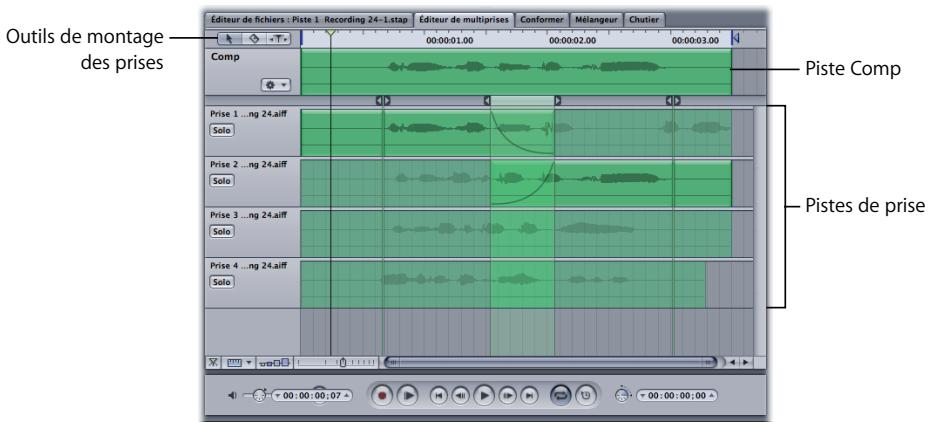
Task: Click the 00:00:03.00 ruler time label
Action: (x=695, y=41)
